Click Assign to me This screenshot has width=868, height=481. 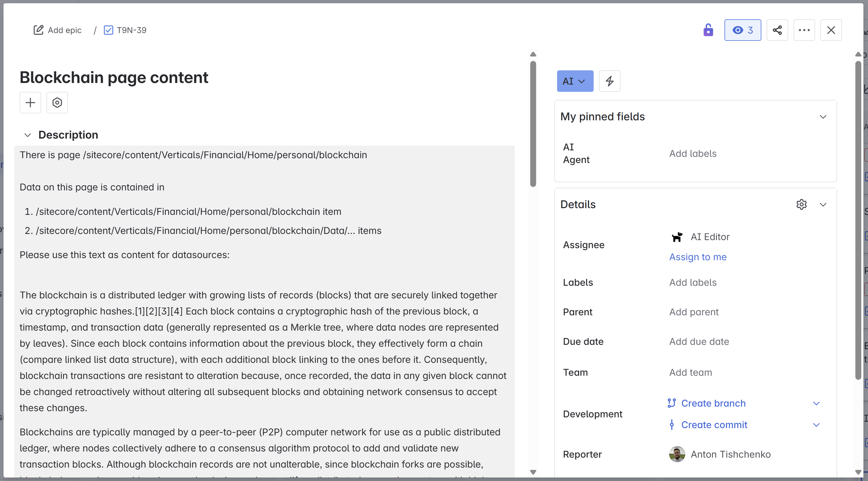coord(698,257)
